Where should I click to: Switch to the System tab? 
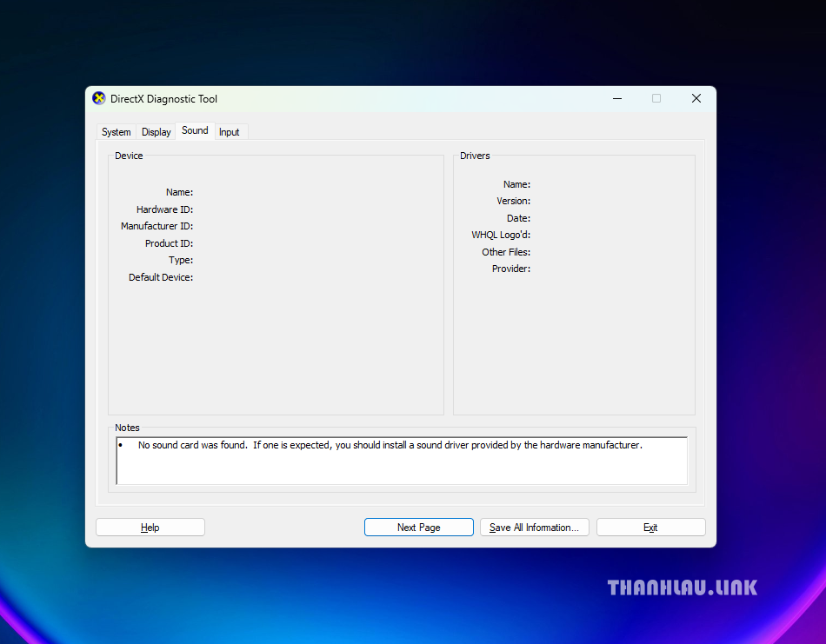(117, 131)
